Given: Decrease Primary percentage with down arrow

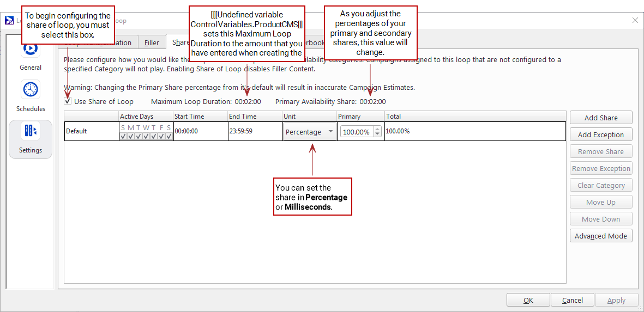Looking at the screenshot, I should pos(377,134).
